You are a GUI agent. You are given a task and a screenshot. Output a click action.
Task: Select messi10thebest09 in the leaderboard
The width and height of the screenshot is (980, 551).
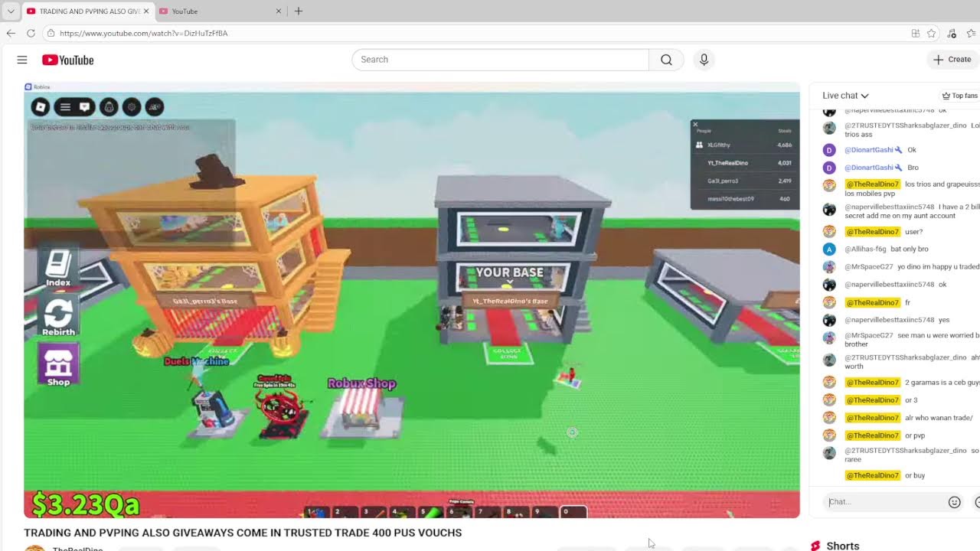tap(745, 199)
